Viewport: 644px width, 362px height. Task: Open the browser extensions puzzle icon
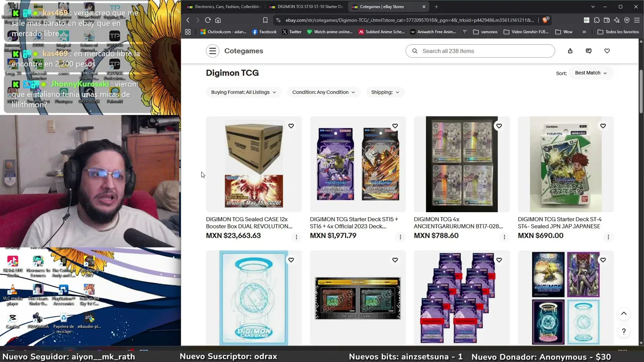(597, 20)
